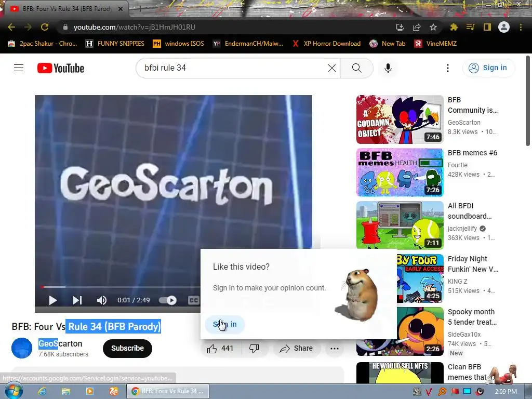This screenshot has height=399, width=532.
Task: Open YouTube settings three-dot menu
Action: click(448, 68)
